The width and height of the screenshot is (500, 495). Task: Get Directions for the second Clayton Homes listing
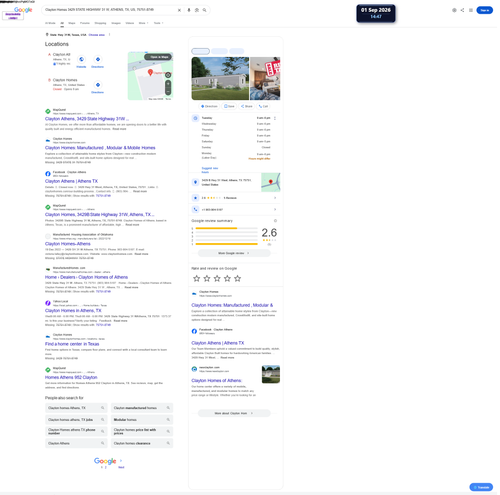98,85
